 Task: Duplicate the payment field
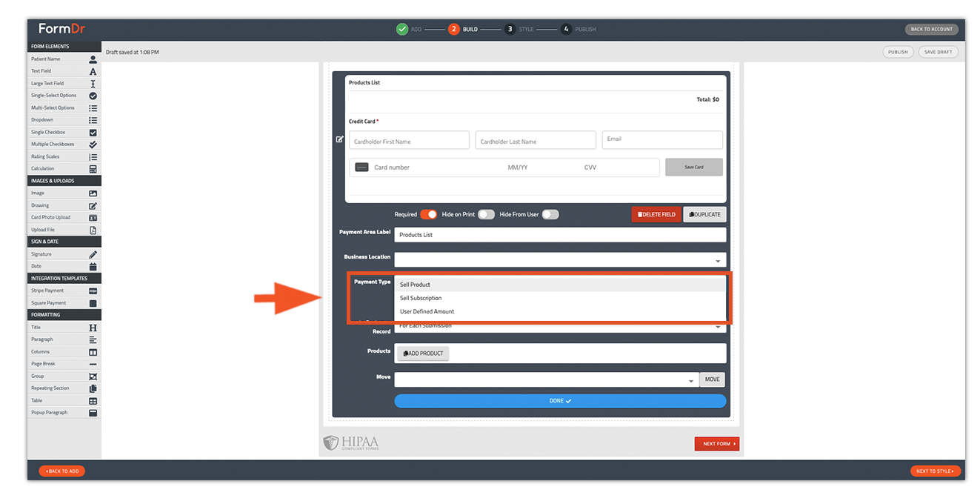[x=704, y=214]
